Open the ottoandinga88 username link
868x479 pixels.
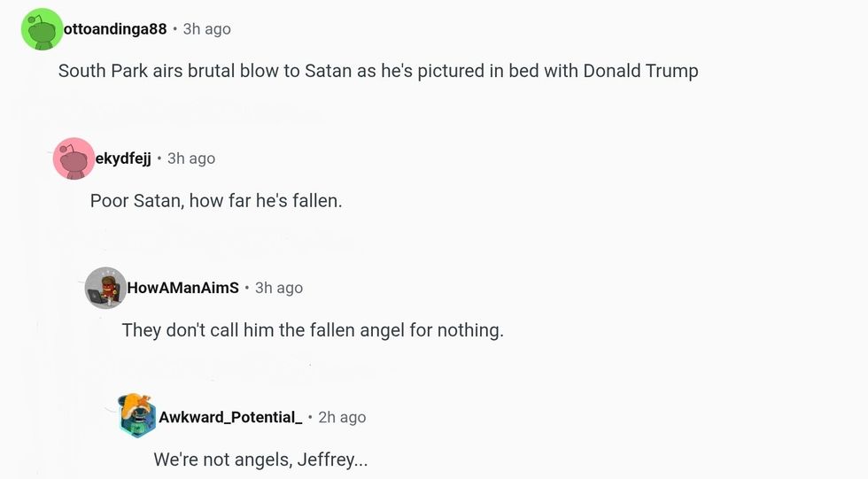click(x=115, y=29)
